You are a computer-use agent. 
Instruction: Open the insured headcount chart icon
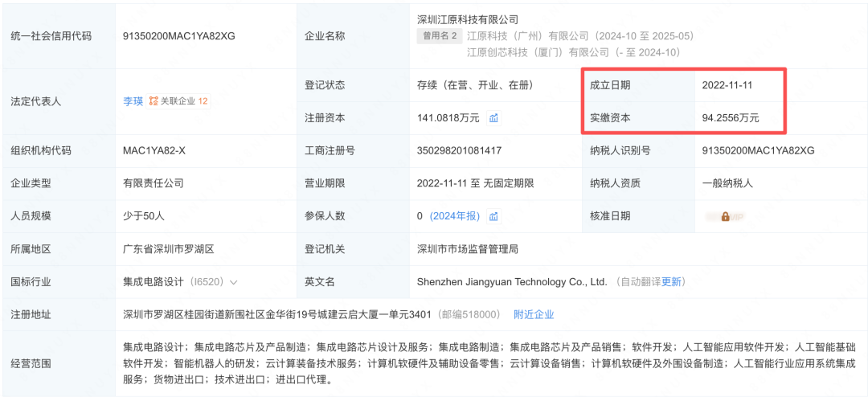pyautogui.click(x=493, y=216)
